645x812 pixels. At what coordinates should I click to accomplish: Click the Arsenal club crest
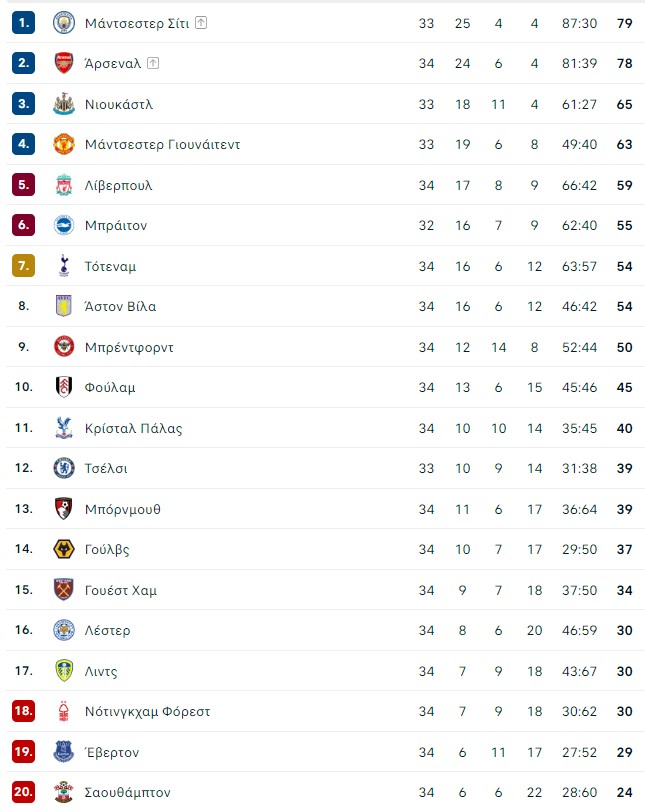coord(64,63)
